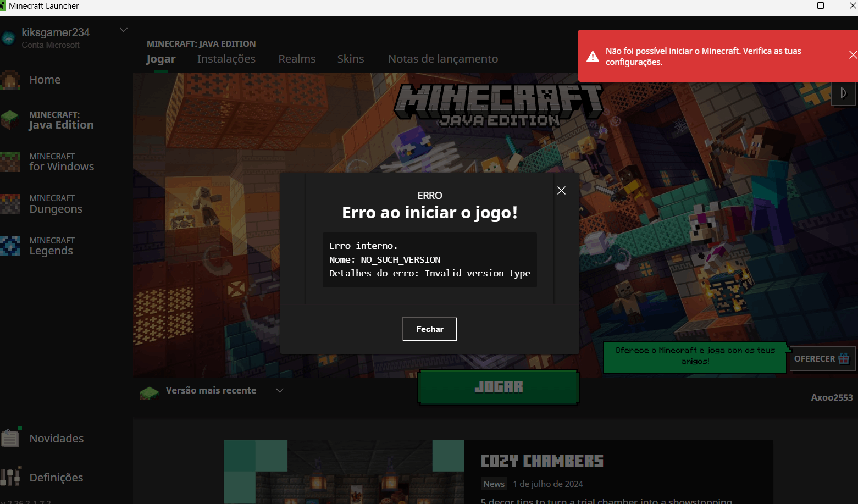Click the Definições sliders icon
858x504 pixels.
click(x=10, y=477)
